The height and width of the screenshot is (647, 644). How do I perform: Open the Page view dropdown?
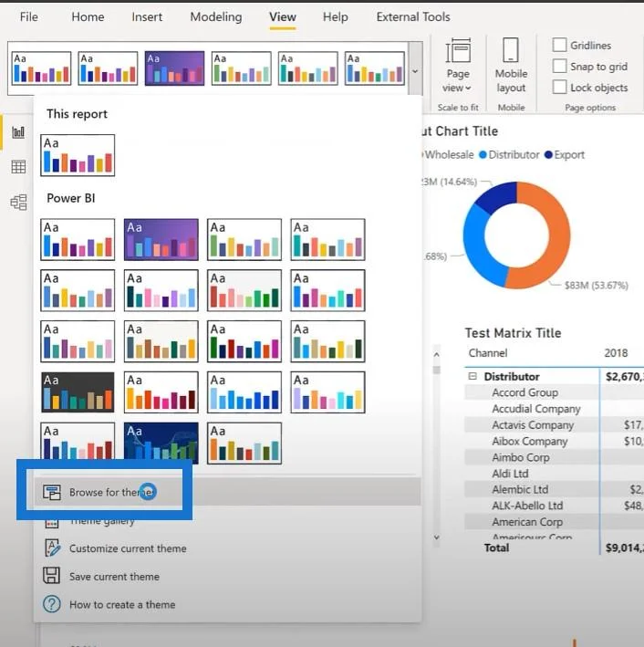(x=458, y=66)
